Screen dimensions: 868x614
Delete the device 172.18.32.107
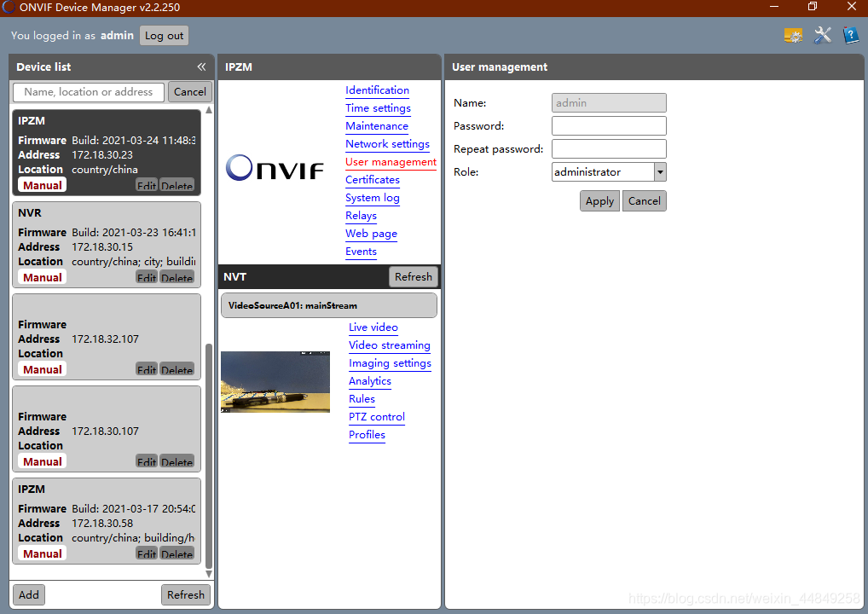176,369
